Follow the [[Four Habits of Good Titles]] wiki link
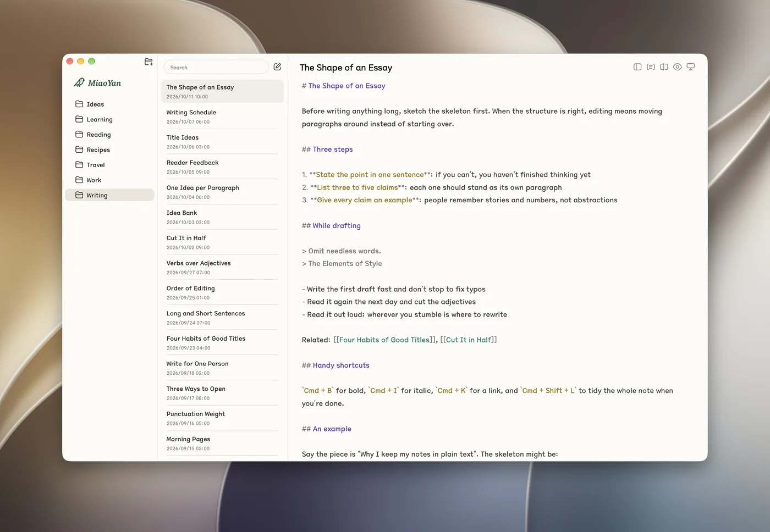Screen dimensions: 770x532 coord(386,340)
